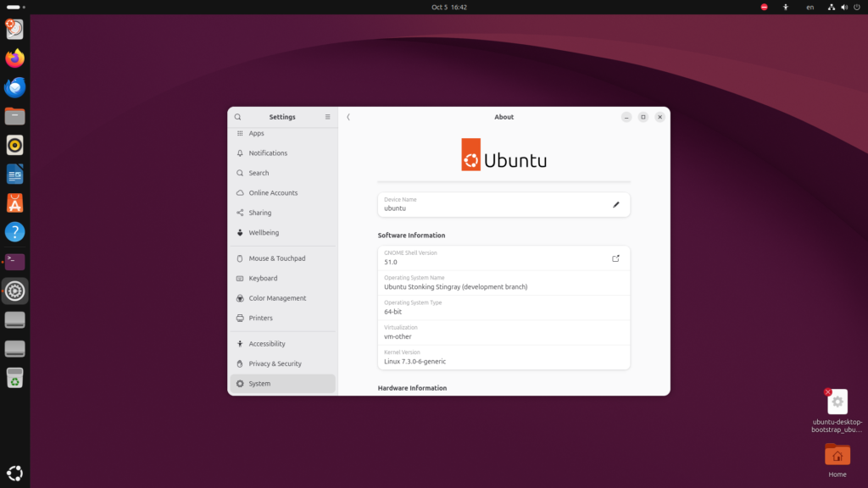Open the Keyboard settings panel
Image resolution: width=868 pixels, height=488 pixels.
(x=282, y=278)
